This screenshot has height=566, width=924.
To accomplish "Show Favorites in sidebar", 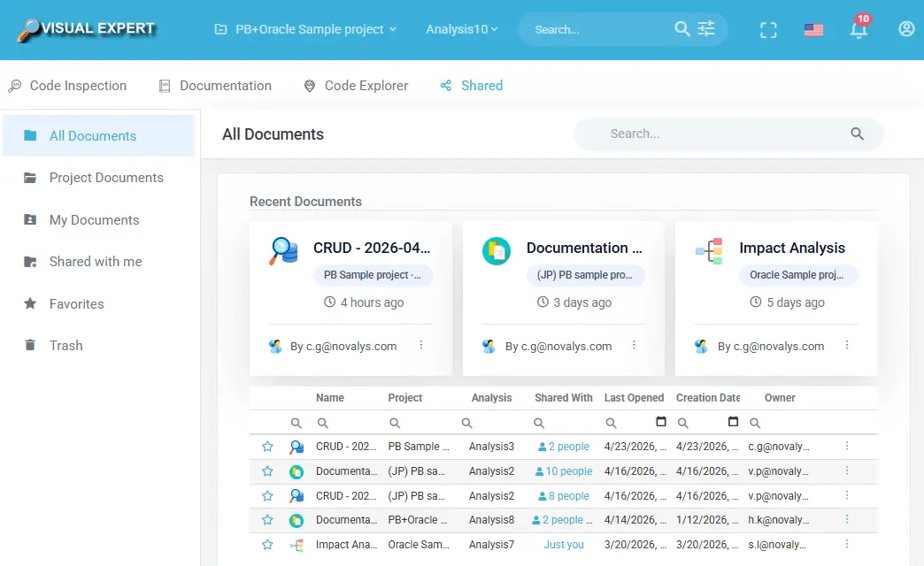I will (99, 304).
